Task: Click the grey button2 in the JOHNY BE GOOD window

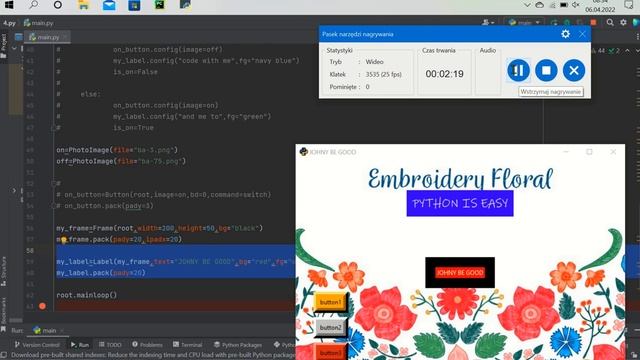Action: coord(330,328)
